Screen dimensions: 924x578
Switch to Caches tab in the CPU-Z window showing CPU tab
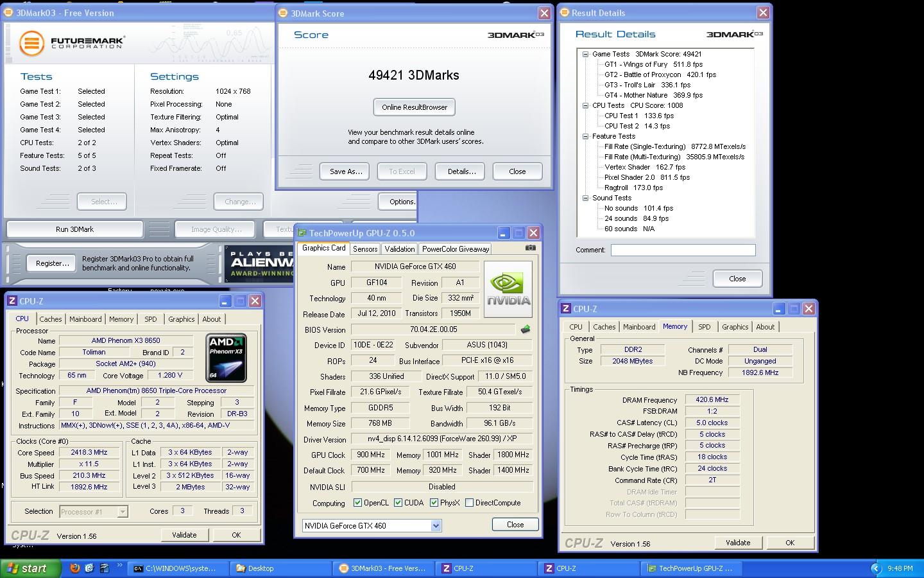click(51, 319)
